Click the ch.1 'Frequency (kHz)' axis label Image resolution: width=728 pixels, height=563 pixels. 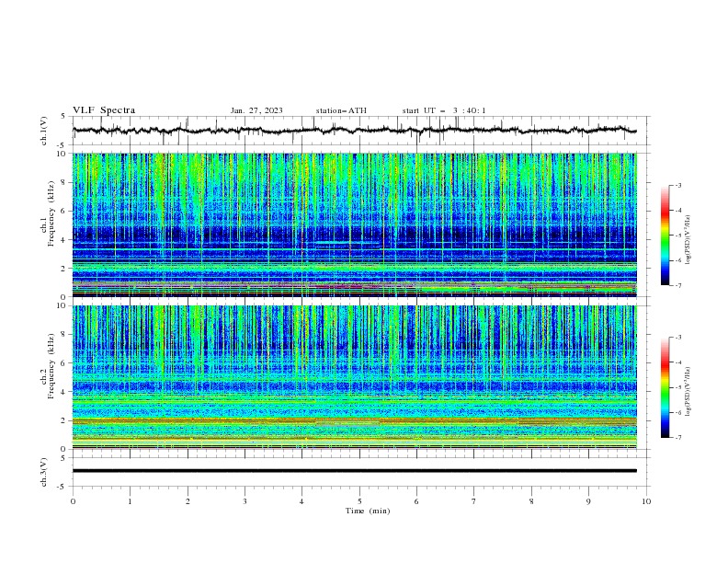tap(51, 214)
